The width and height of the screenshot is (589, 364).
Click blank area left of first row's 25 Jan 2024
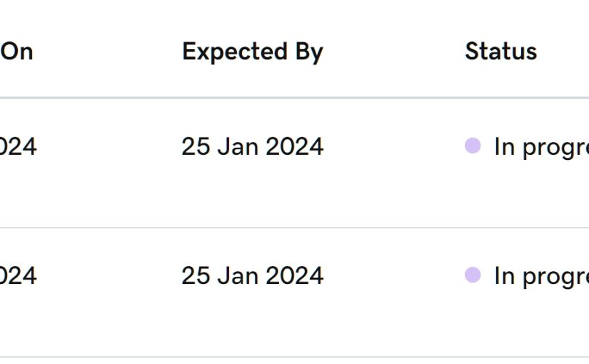107,146
